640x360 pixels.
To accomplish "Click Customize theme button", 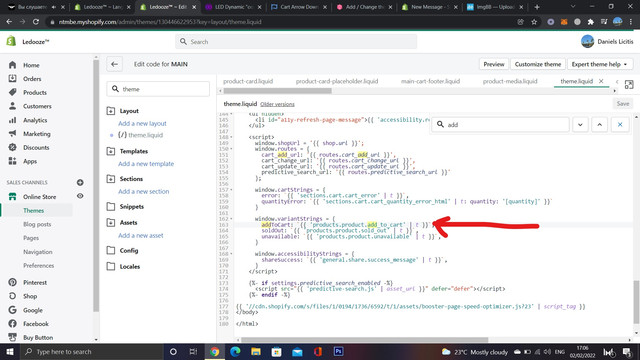I will (x=538, y=64).
